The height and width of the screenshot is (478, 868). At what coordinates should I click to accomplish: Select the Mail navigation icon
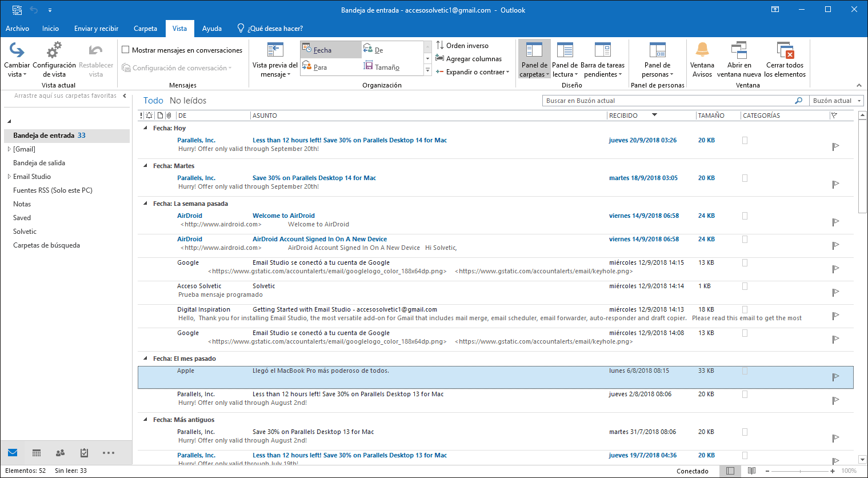coord(12,452)
